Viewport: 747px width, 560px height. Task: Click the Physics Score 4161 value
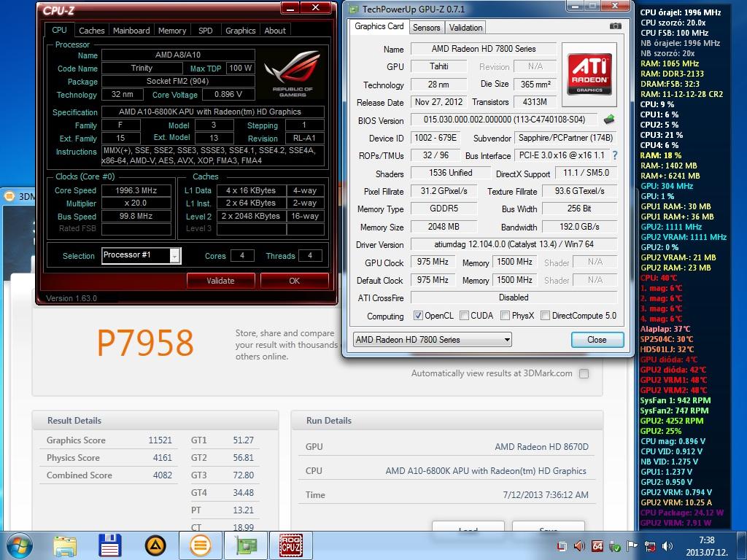pyautogui.click(x=162, y=458)
